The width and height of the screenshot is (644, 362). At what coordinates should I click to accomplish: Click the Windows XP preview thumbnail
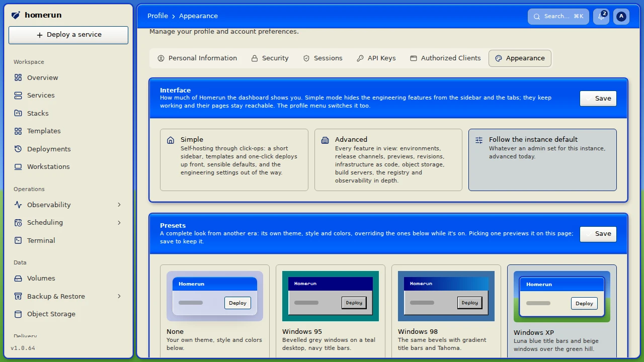(x=562, y=297)
